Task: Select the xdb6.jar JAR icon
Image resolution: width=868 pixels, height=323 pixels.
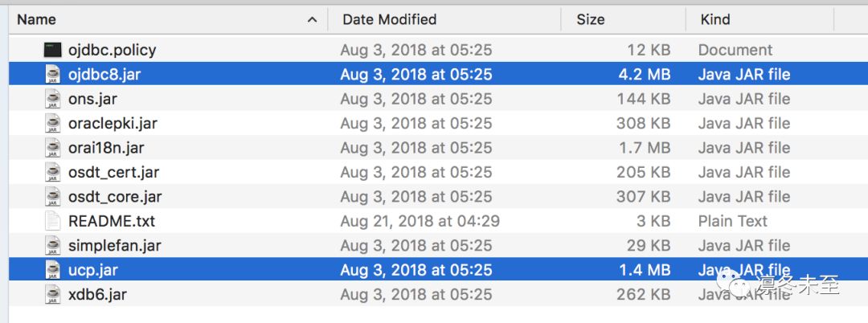Action: coord(53,295)
